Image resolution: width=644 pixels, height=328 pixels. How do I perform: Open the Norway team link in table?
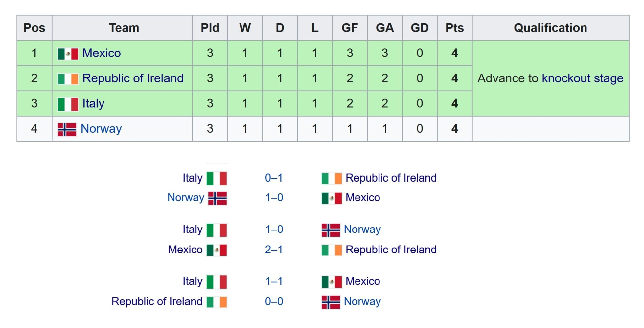[x=101, y=129]
